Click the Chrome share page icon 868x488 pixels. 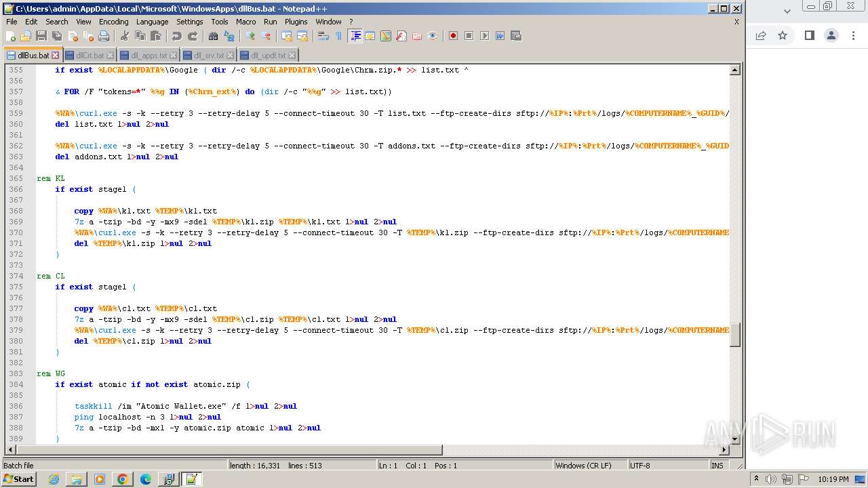tap(761, 35)
